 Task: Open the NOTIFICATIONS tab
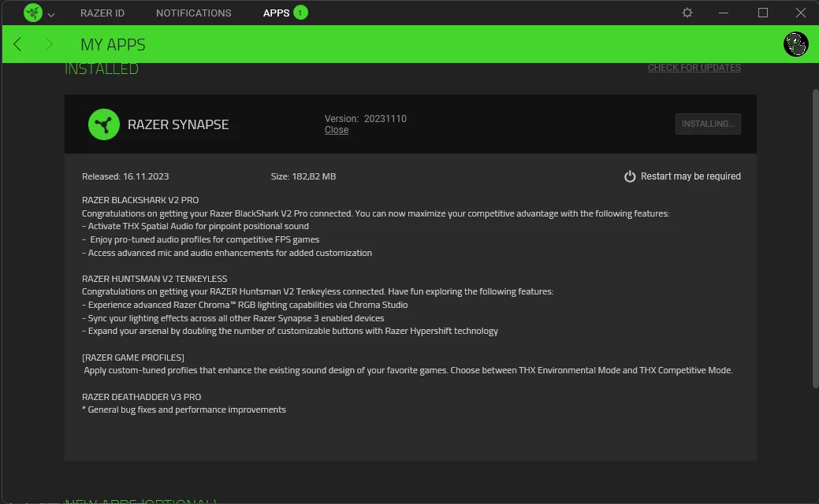click(x=193, y=13)
